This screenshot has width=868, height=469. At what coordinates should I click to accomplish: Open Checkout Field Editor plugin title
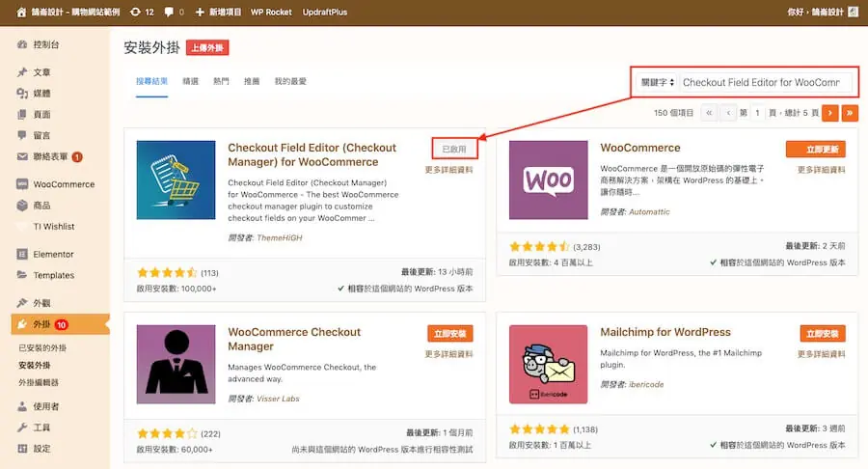pyautogui.click(x=312, y=155)
